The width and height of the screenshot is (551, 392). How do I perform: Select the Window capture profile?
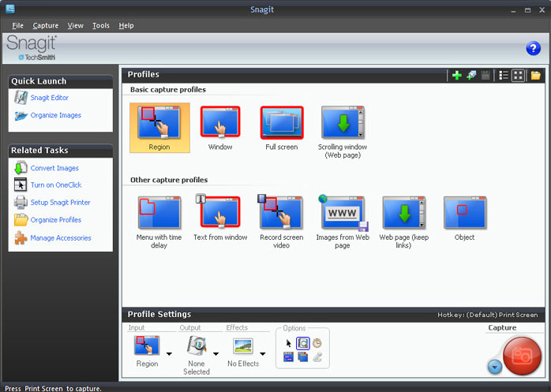click(220, 128)
